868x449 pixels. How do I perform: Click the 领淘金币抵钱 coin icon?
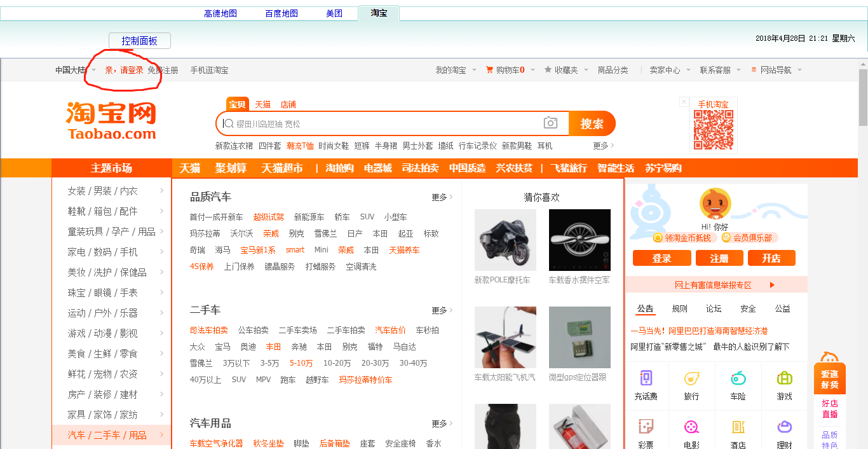tap(658, 238)
